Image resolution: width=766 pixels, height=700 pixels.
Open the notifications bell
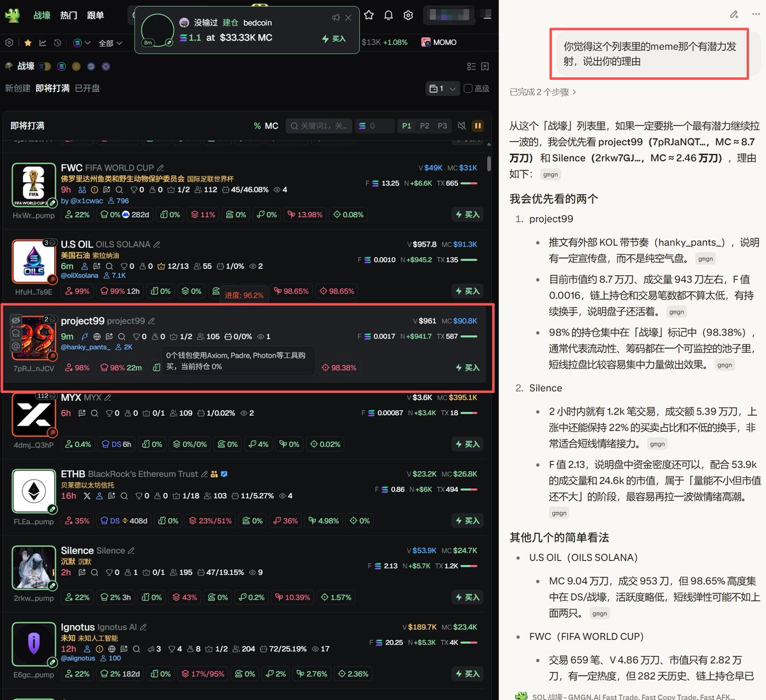[389, 15]
